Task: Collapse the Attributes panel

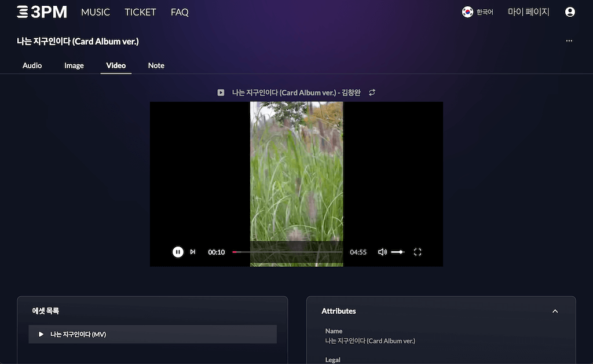Action: point(555,311)
